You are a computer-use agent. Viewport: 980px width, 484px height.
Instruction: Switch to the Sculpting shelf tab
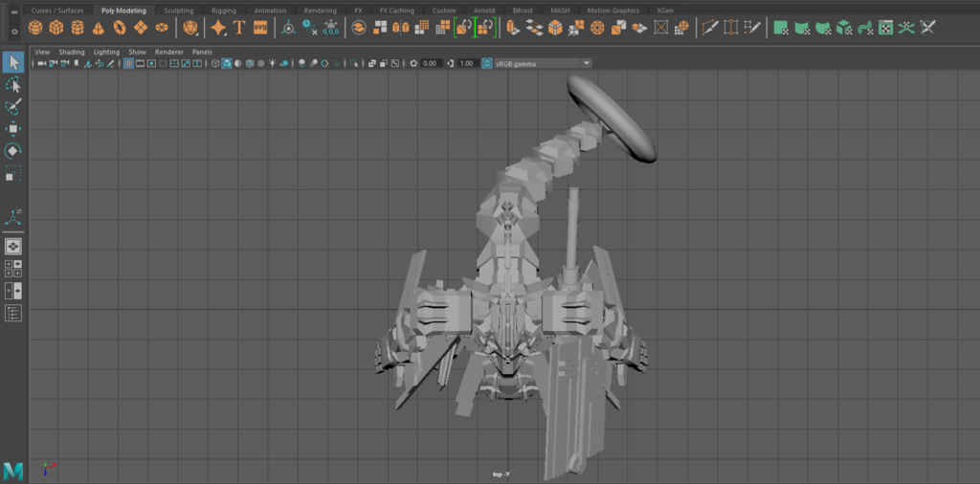[x=178, y=11]
